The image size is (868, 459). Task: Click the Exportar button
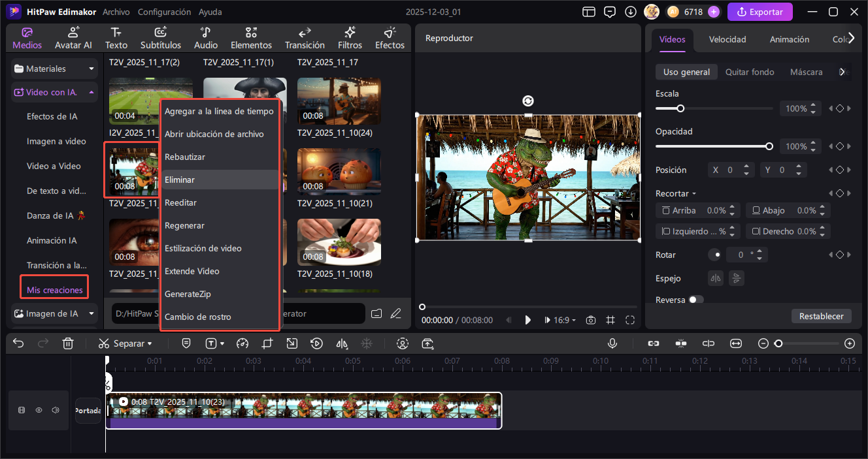pos(760,12)
